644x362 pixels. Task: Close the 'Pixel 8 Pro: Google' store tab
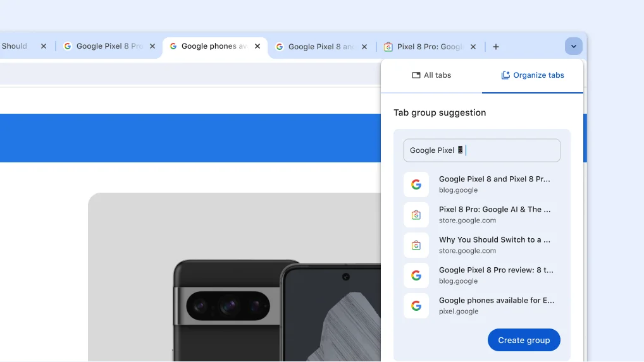473,47
